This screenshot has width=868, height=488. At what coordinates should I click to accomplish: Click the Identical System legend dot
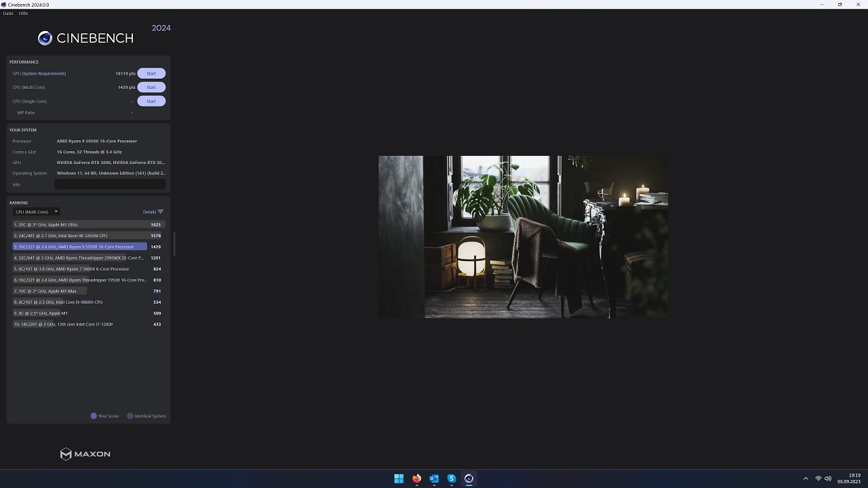[x=130, y=416]
